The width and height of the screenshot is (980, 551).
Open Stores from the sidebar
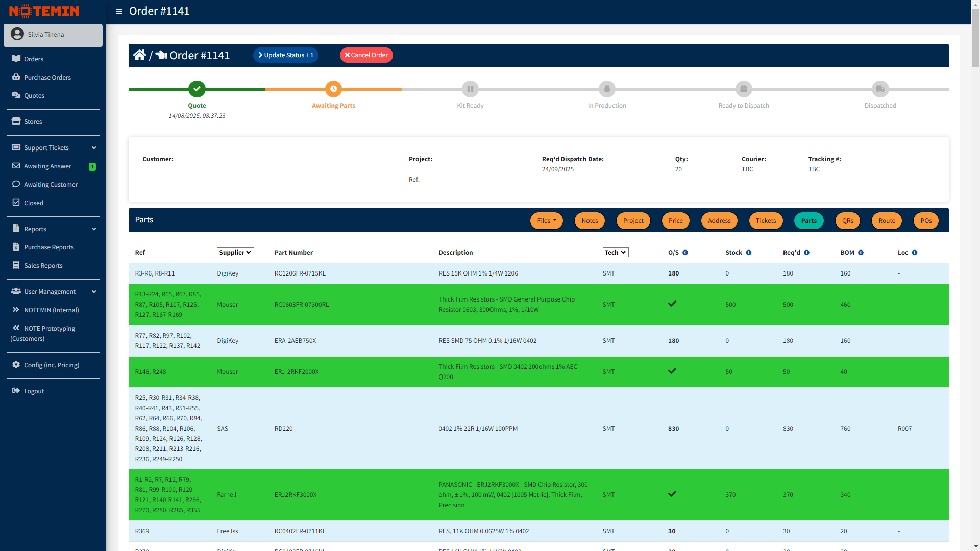pos(33,121)
